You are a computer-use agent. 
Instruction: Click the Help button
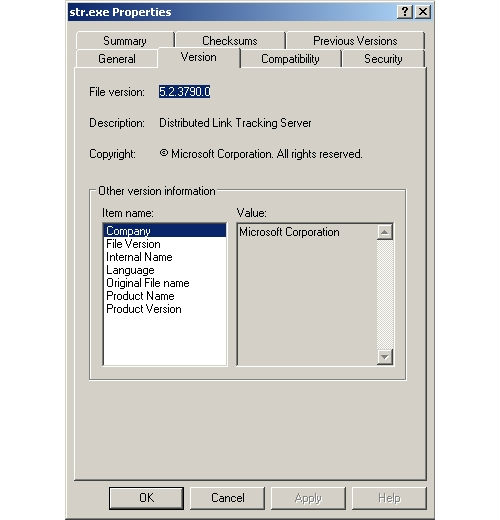click(389, 498)
